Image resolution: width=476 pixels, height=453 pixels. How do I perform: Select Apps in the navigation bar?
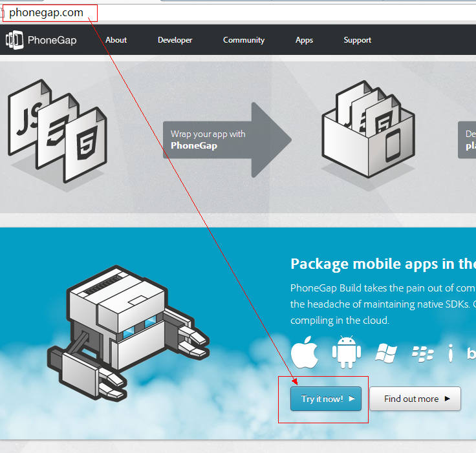[x=304, y=40]
